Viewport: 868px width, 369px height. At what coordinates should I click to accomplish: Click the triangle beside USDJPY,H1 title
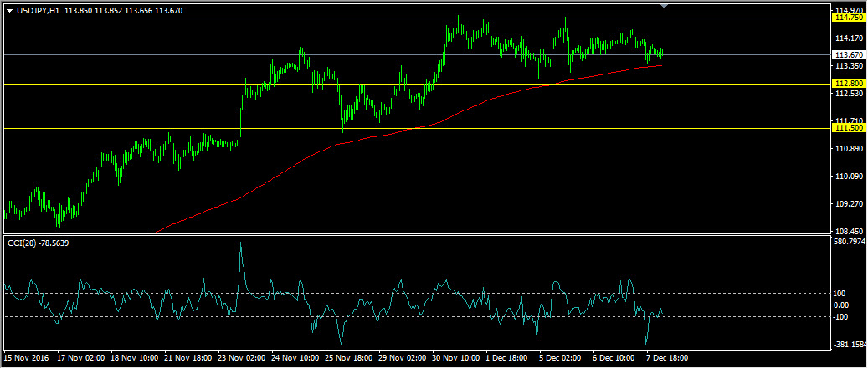pyautogui.click(x=9, y=11)
